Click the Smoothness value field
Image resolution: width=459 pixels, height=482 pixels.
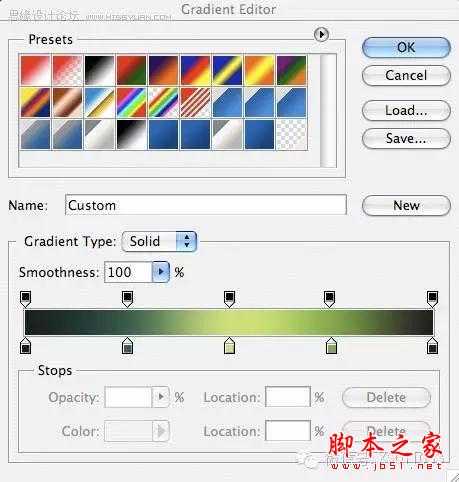coord(128,272)
